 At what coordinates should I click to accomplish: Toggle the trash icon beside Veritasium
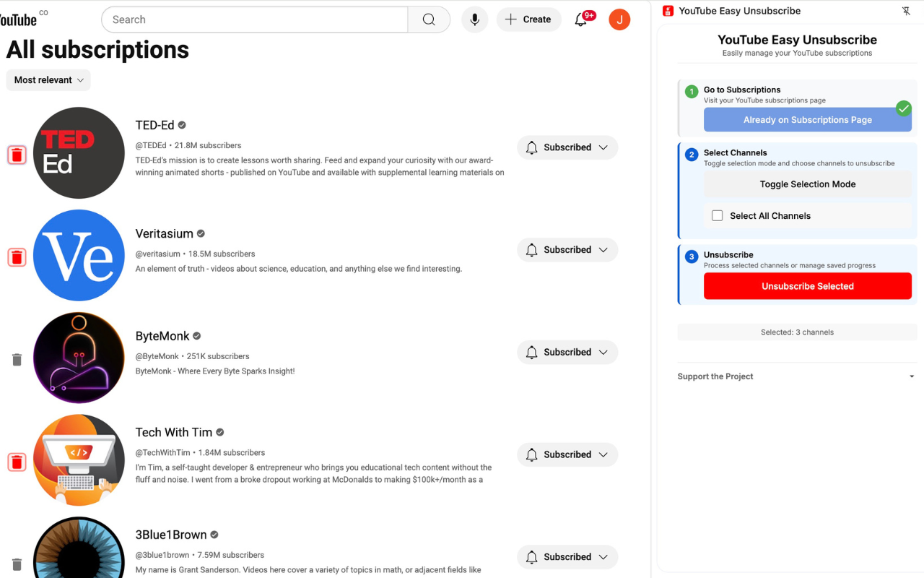17,257
